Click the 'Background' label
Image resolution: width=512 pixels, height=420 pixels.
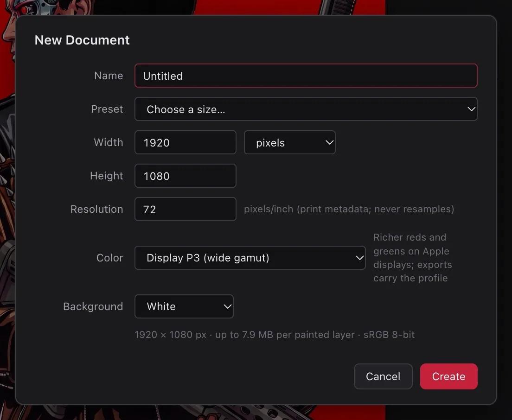click(93, 306)
